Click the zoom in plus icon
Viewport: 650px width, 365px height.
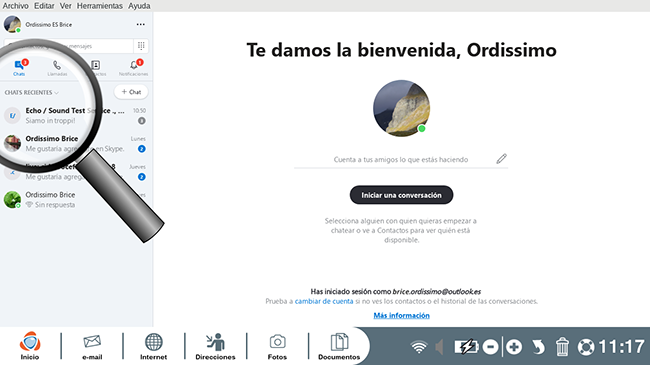click(x=514, y=347)
